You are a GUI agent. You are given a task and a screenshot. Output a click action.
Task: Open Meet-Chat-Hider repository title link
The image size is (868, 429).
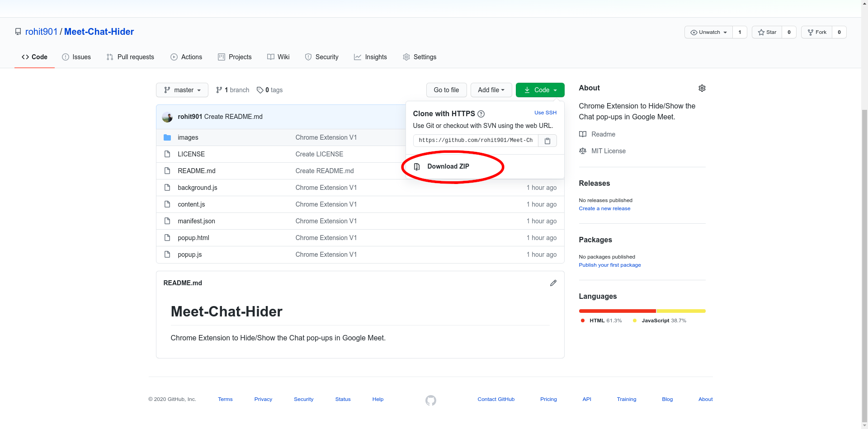click(x=99, y=32)
